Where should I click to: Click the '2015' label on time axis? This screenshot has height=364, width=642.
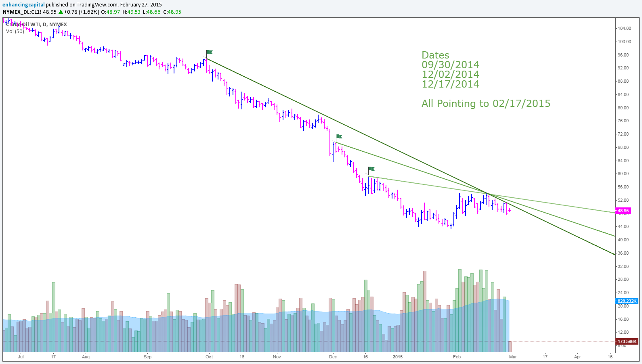tap(398, 357)
